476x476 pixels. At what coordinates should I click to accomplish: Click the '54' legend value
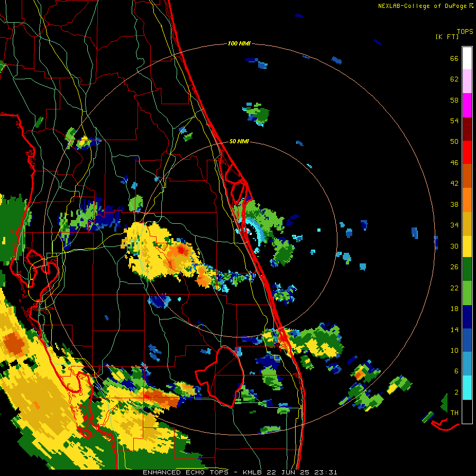454,121
